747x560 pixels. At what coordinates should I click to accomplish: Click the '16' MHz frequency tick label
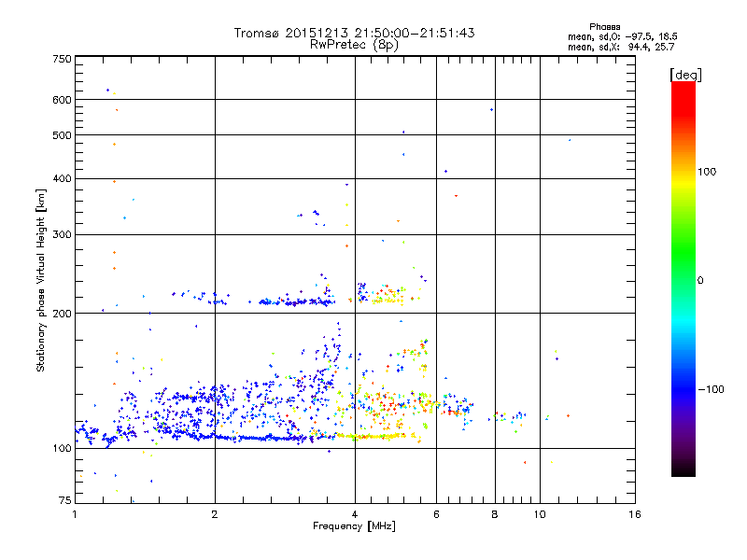coord(635,514)
